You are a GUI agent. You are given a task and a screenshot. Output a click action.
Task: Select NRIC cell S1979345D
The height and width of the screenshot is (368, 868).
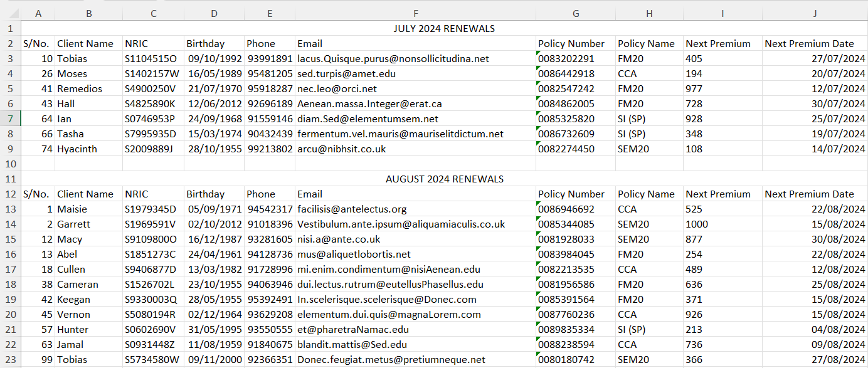click(151, 209)
